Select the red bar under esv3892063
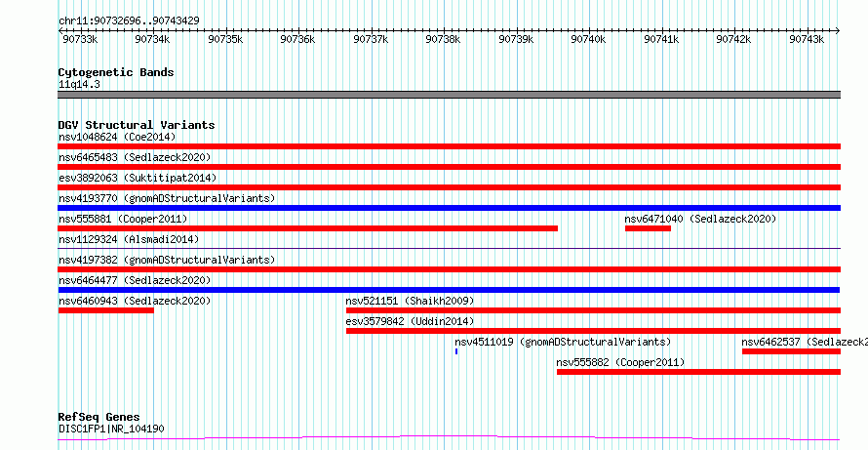 tap(449, 187)
